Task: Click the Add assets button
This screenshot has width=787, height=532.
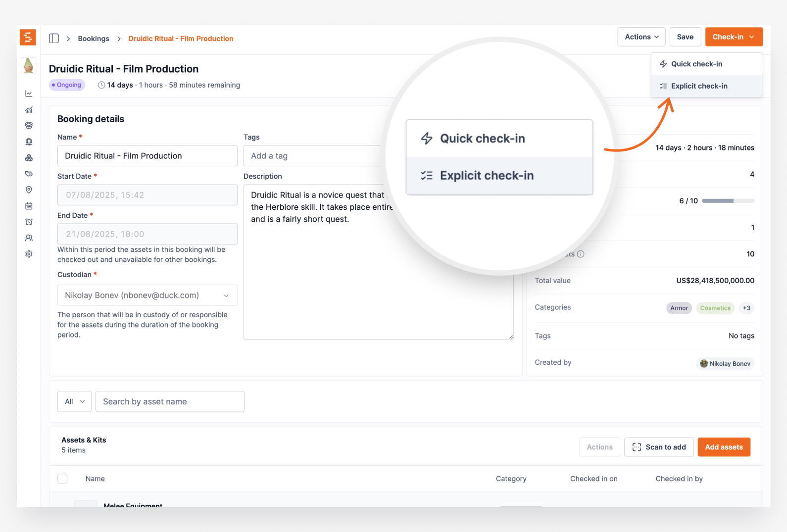Action: tap(724, 447)
